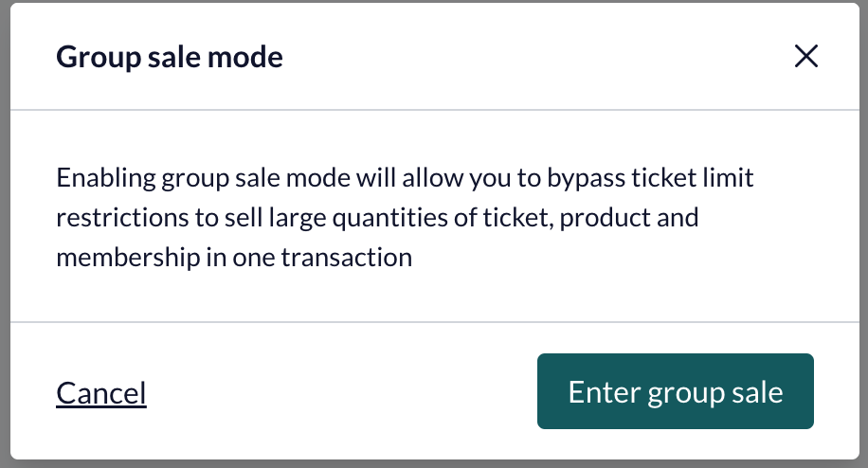The width and height of the screenshot is (868, 468).
Task: Click the Group sale mode heading
Action: (x=170, y=57)
